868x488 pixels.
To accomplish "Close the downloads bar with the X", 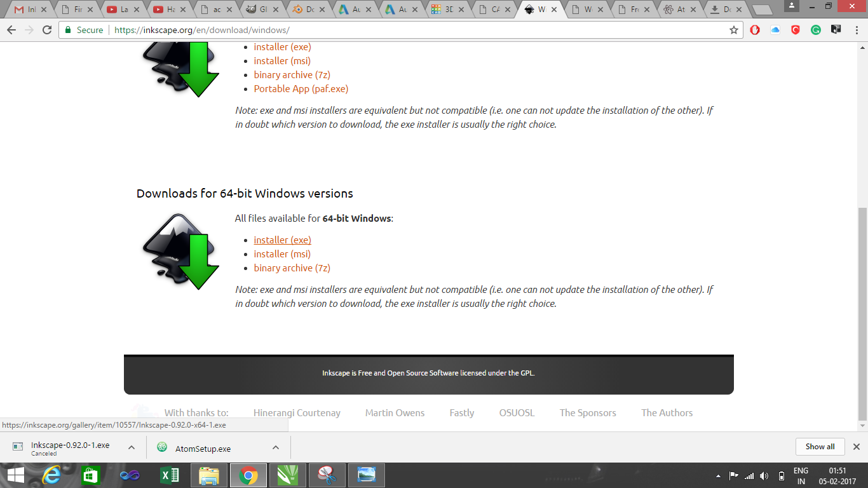I will 856,447.
